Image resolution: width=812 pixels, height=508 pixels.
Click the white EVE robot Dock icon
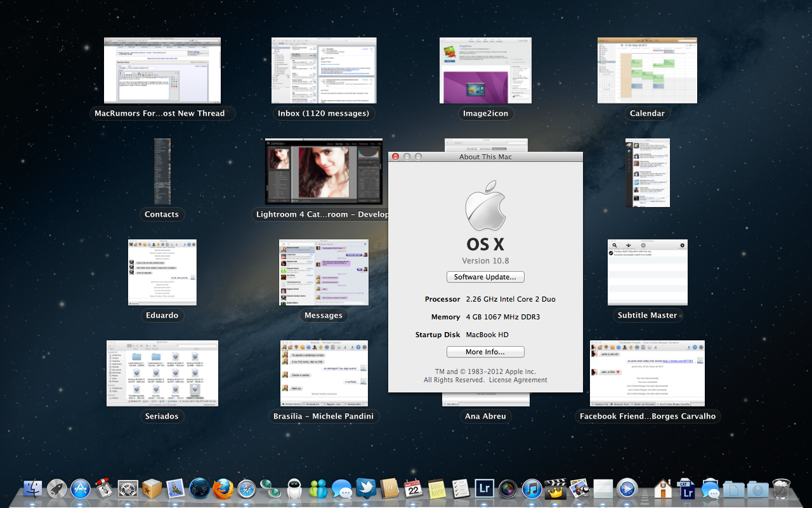[x=294, y=488]
